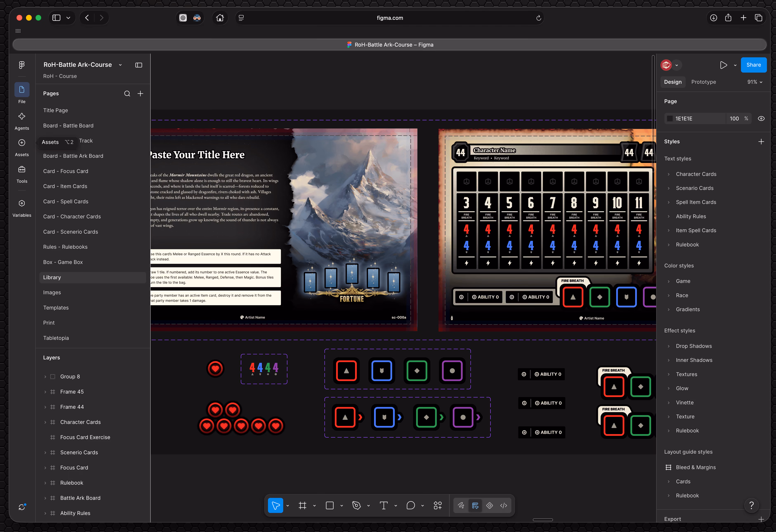Toggle page background visibility eye icon
Image resolution: width=776 pixels, height=532 pixels.
pos(761,119)
